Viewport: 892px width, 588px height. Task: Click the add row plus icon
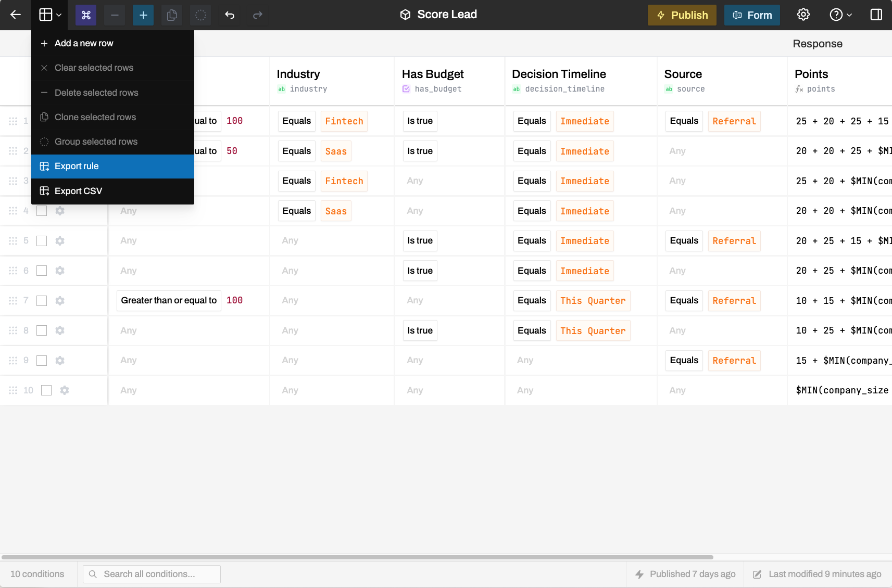143,15
